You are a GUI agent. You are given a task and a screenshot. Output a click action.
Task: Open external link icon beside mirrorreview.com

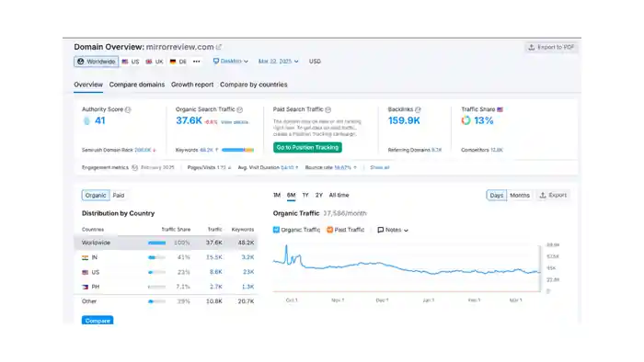pyautogui.click(x=219, y=47)
